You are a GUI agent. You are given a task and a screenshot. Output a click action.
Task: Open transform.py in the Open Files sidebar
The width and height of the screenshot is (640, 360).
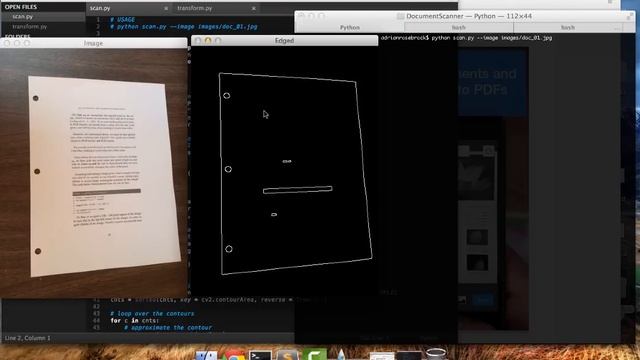tap(29, 27)
